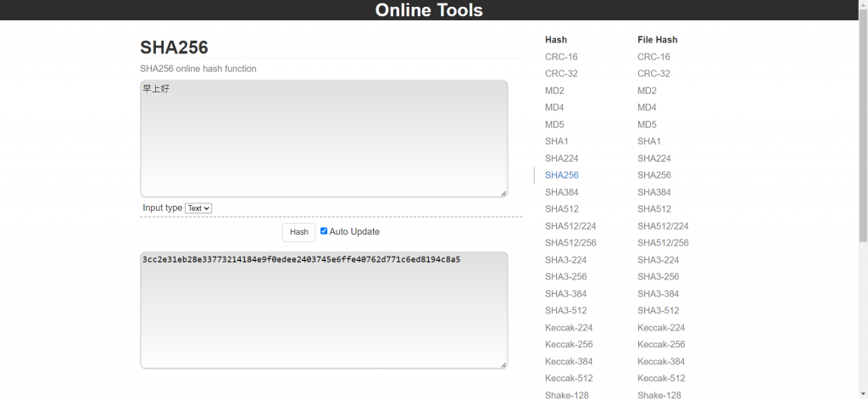Toggle the Auto Update checkbox
The image size is (868, 399).
tap(324, 231)
